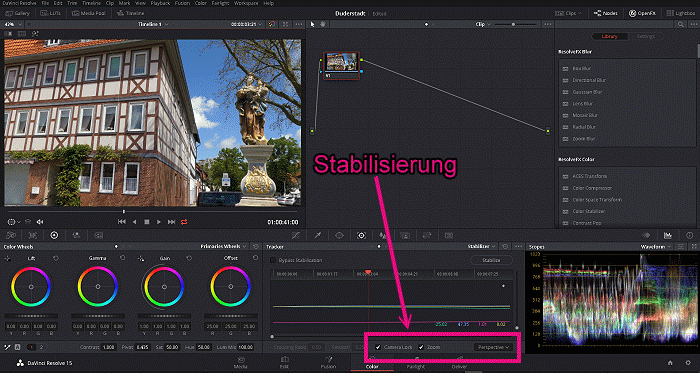700x373 pixels.
Task: Jump to first frame in viewer transport
Action: click(x=121, y=222)
